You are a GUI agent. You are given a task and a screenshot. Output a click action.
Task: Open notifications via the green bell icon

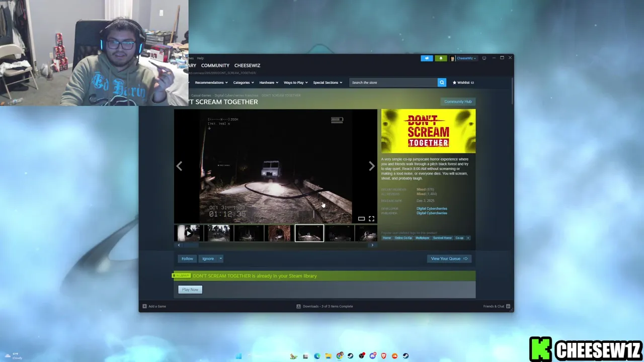(441, 58)
